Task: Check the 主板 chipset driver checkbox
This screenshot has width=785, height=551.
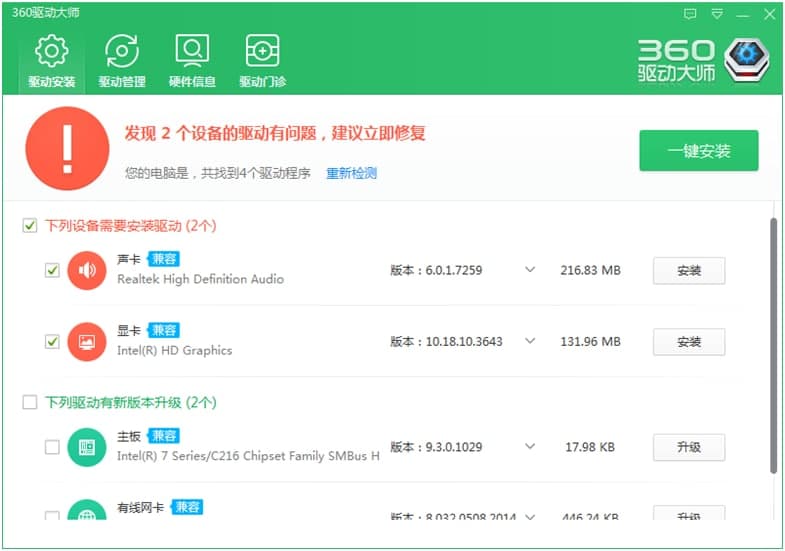Action: (52, 447)
